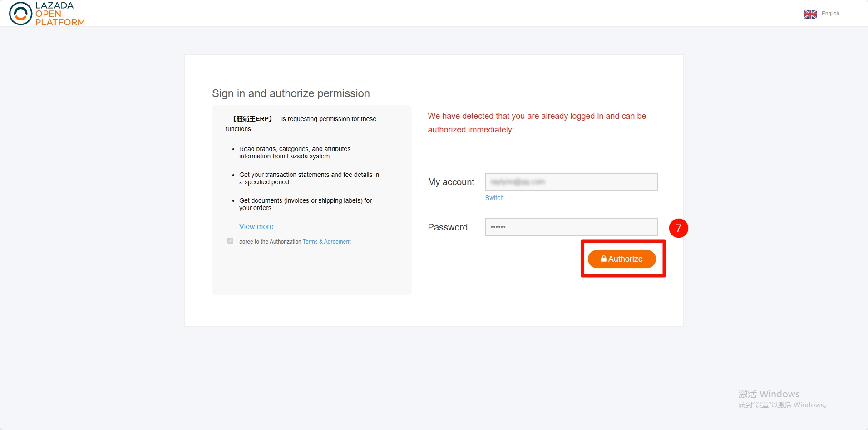
Task: Focus the My account input field
Action: pos(571,182)
